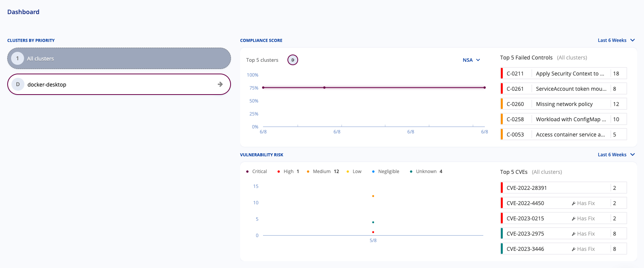Screen dimensions: 644x268
Task: Open CVE-2022-4450 entry
Action: pos(563,203)
